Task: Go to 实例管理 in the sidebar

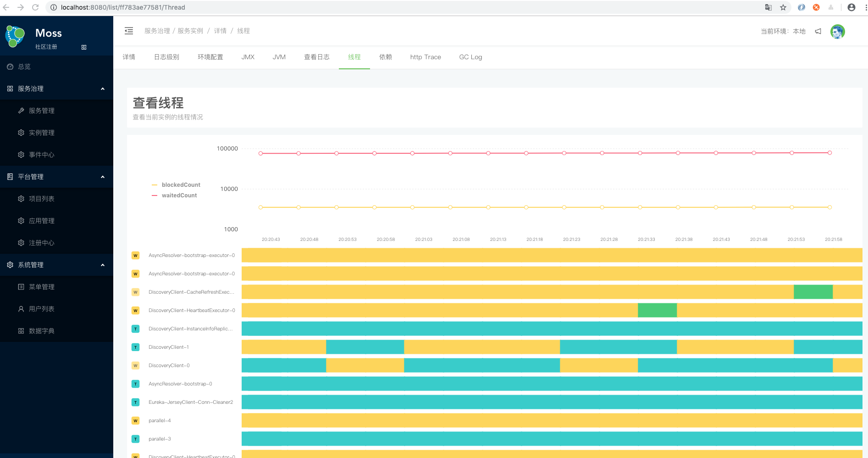Action: (42, 133)
